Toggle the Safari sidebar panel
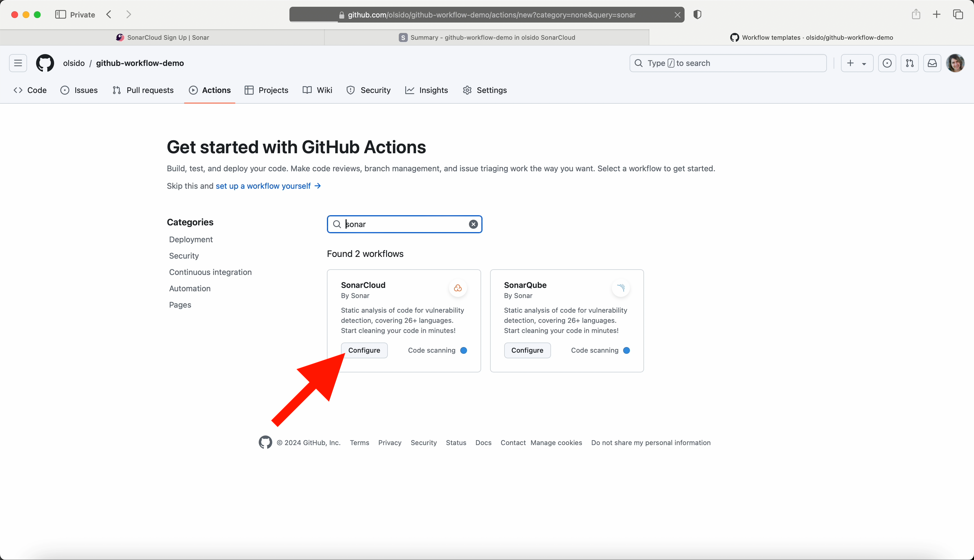This screenshot has width=974, height=560. 60,15
